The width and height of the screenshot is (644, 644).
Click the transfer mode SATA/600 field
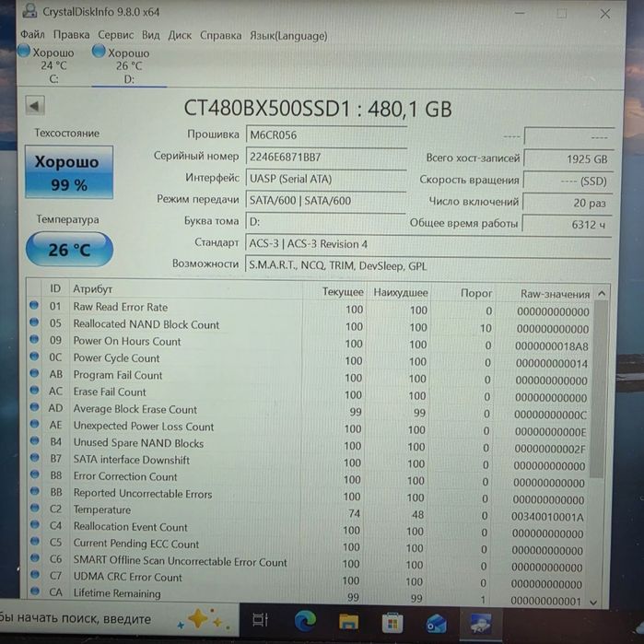[326, 201]
